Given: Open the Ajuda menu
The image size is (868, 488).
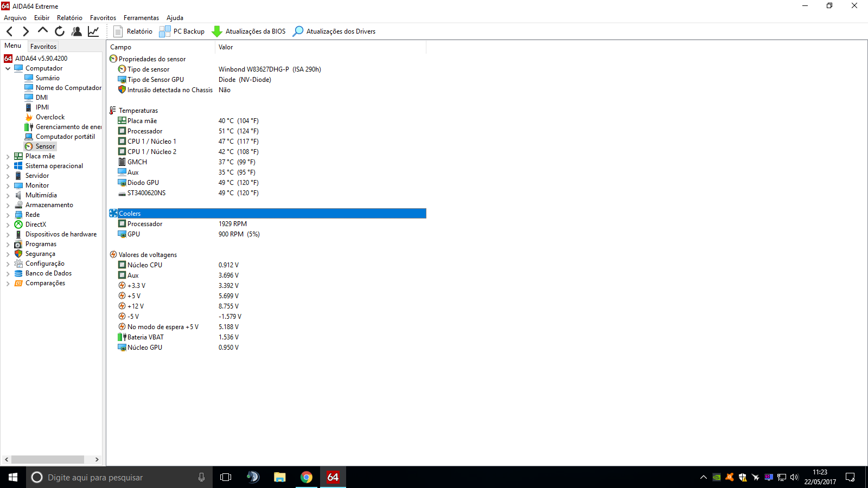Looking at the screenshot, I should click(175, 18).
